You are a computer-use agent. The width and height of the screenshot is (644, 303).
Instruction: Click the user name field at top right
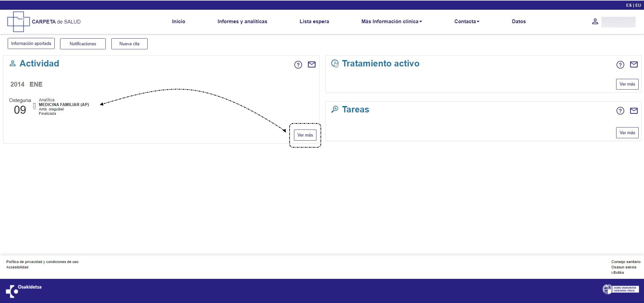tap(618, 22)
